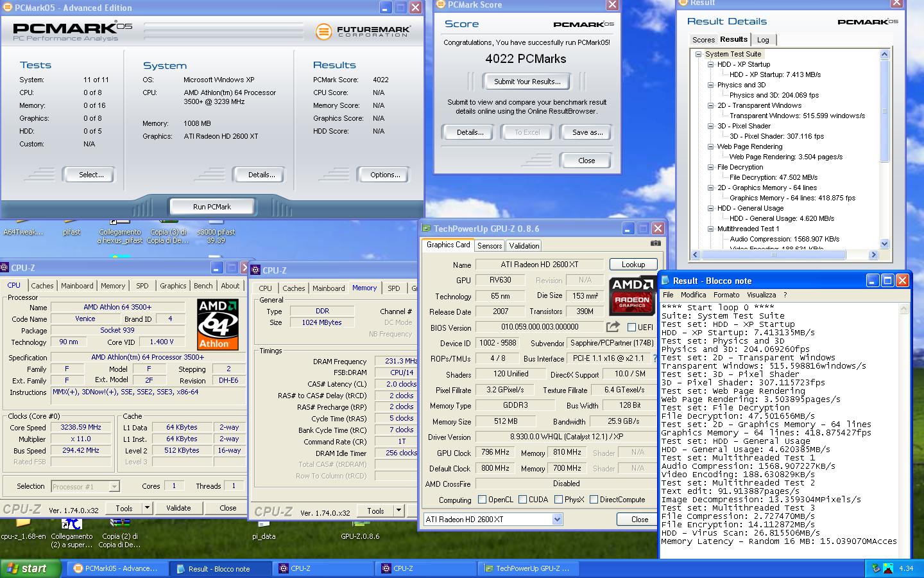924x578 pixels.
Task: Click the Run PCMark button
Action: tap(212, 207)
